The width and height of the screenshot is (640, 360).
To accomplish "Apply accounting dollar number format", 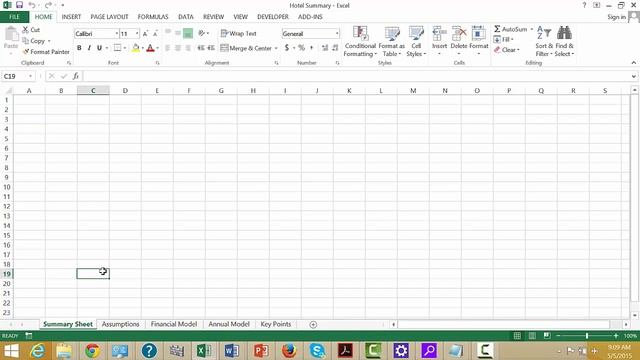I will [x=287, y=48].
